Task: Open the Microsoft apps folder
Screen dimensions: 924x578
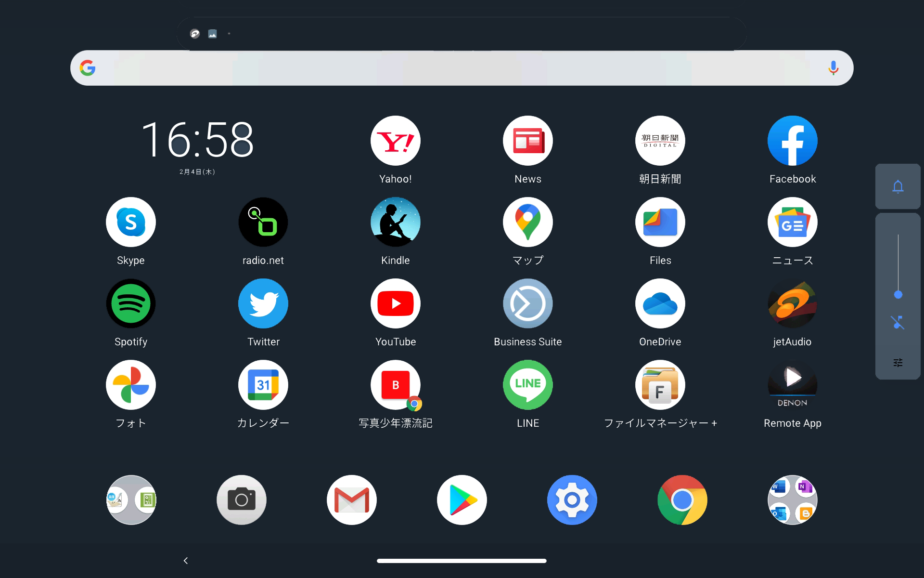Action: point(792,500)
